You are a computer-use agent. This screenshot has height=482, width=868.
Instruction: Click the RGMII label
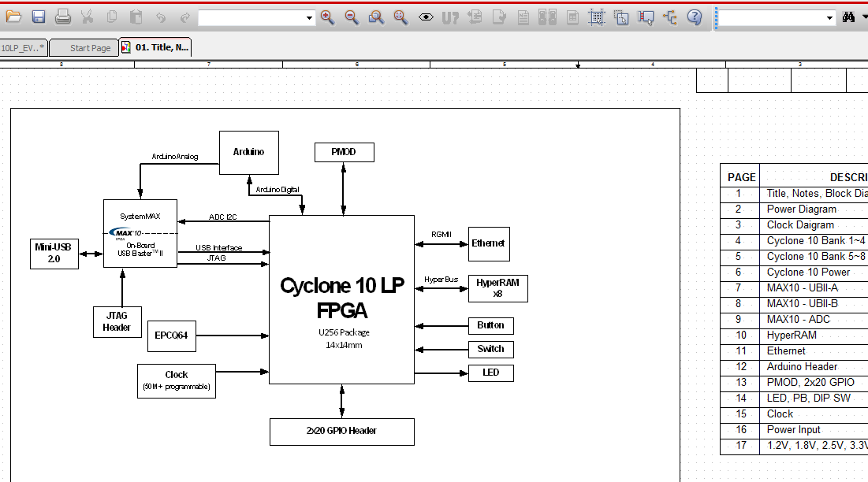click(x=441, y=235)
